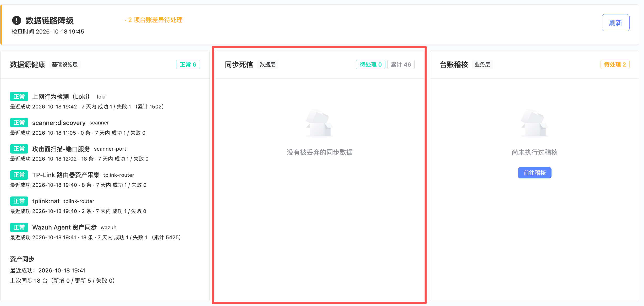Screen dimensions: 644x306
Task: Click the tplink-router label beside tplink:nat
Action: pyautogui.click(x=79, y=201)
